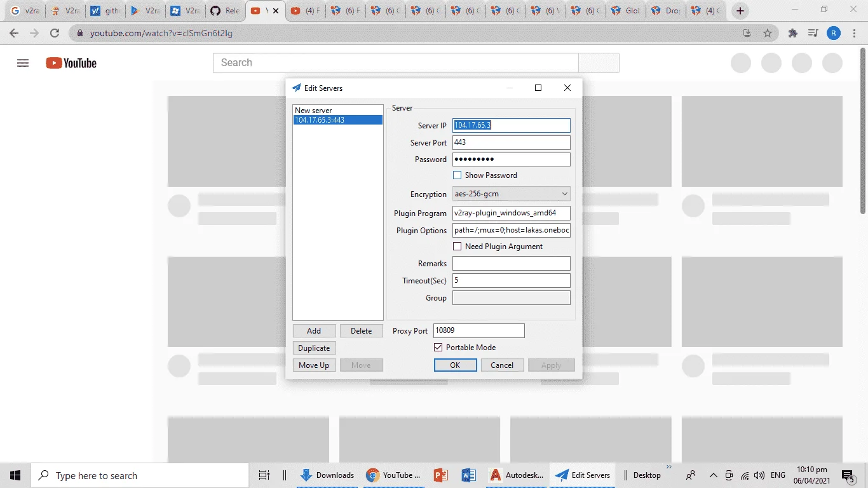This screenshot has height=488, width=868.
Task: Open the volume speaker tray icon
Action: pyautogui.click(x=759, y=475)
